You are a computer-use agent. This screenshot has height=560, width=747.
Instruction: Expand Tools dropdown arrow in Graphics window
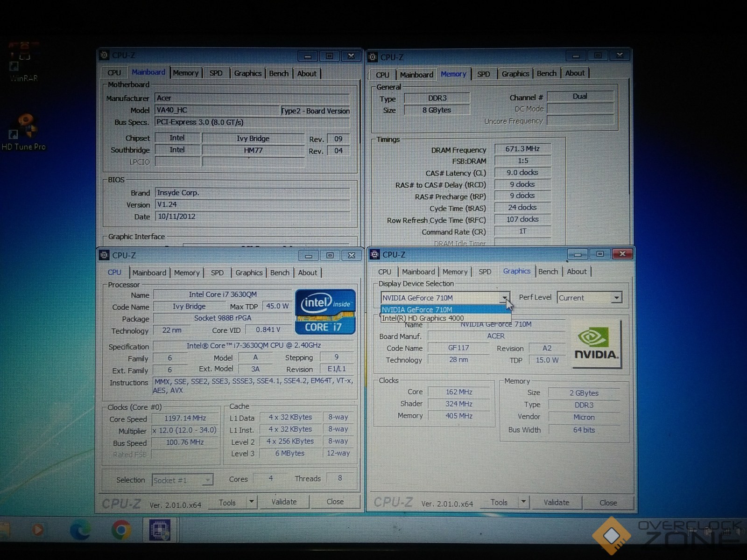523,502
